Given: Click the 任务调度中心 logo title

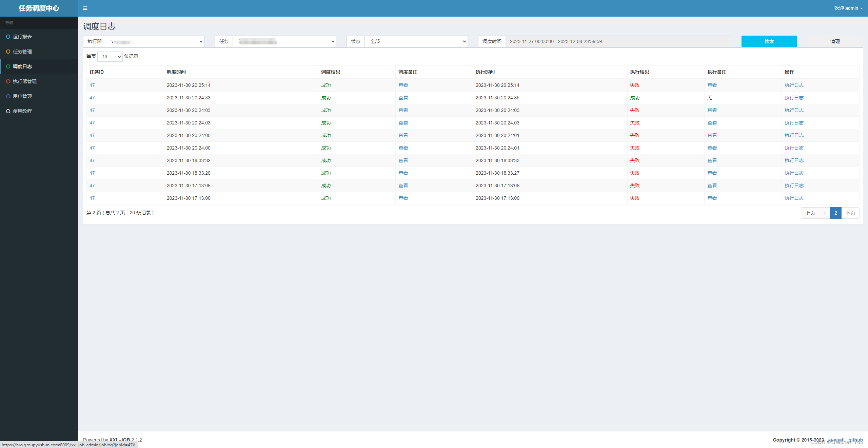Looking at the screenshot, I should [x=39, y=8].
